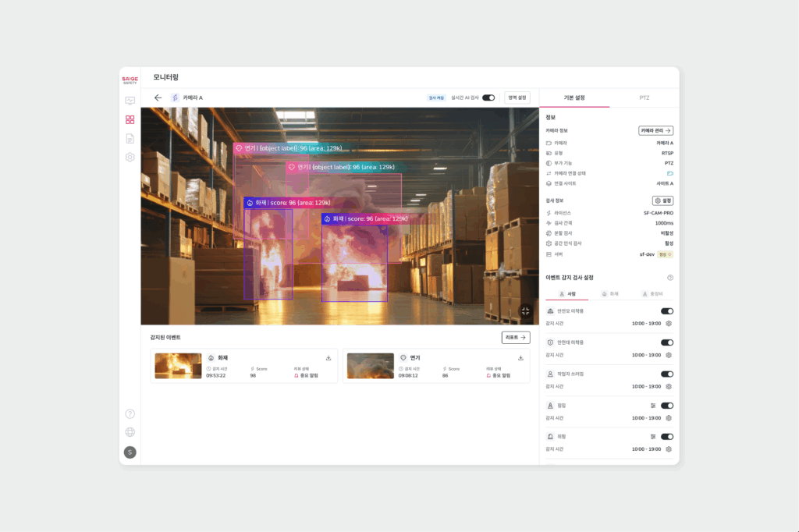Open the zone adjust icon for 침입
The image size is (799, 532).
pos(652,406)
